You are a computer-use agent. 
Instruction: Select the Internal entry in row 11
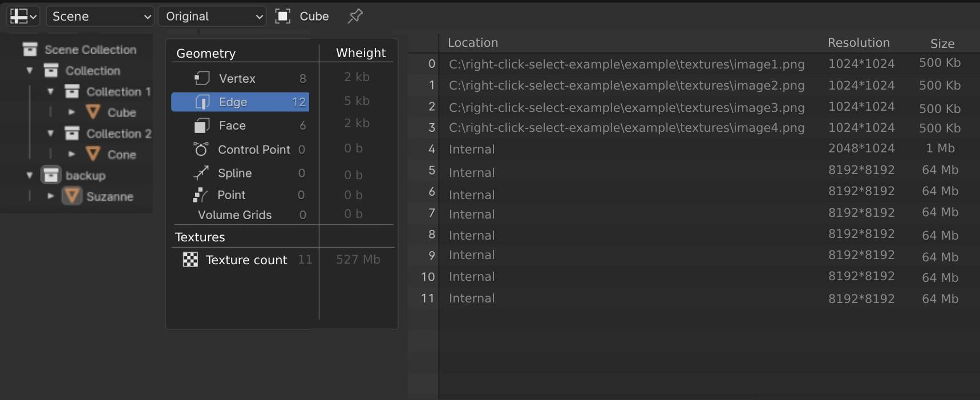(x=472, y=298)
